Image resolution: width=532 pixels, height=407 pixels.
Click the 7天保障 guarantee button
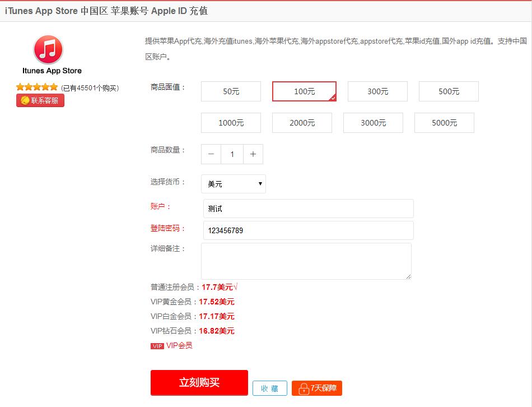(x=317, y=388)
